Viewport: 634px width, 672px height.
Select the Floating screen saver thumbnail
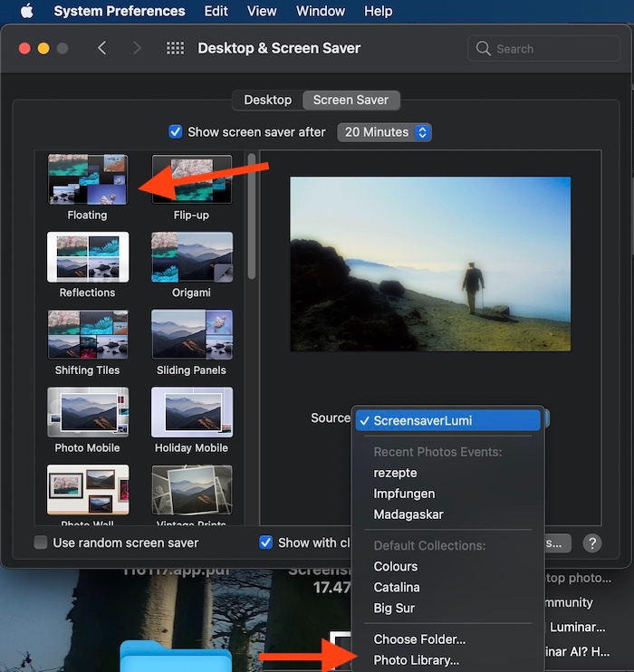click(87, 179)
